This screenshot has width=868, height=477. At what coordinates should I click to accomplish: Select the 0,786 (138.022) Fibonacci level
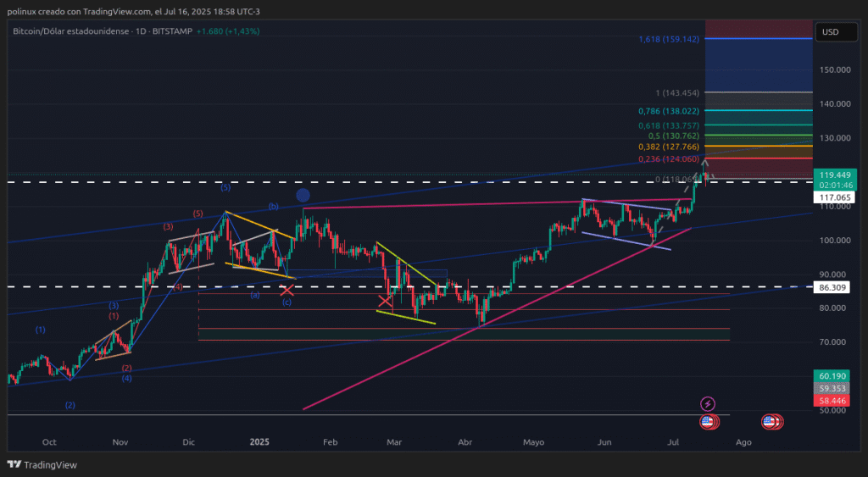click(x=669, y=111)
